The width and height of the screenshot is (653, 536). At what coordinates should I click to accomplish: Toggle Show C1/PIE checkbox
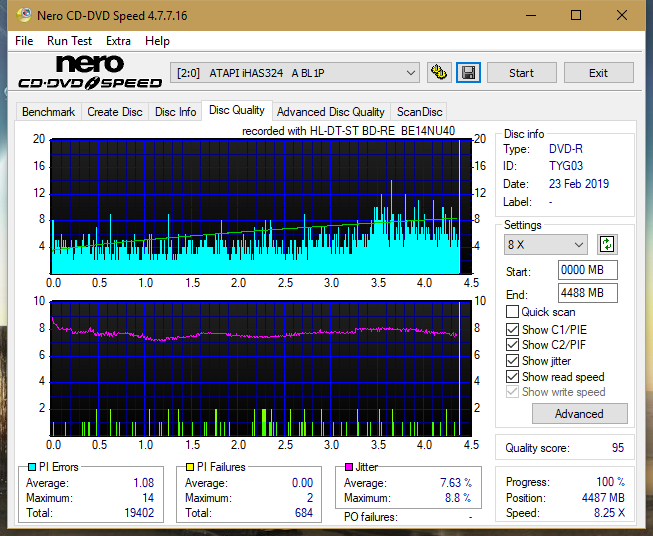[512, 329]
